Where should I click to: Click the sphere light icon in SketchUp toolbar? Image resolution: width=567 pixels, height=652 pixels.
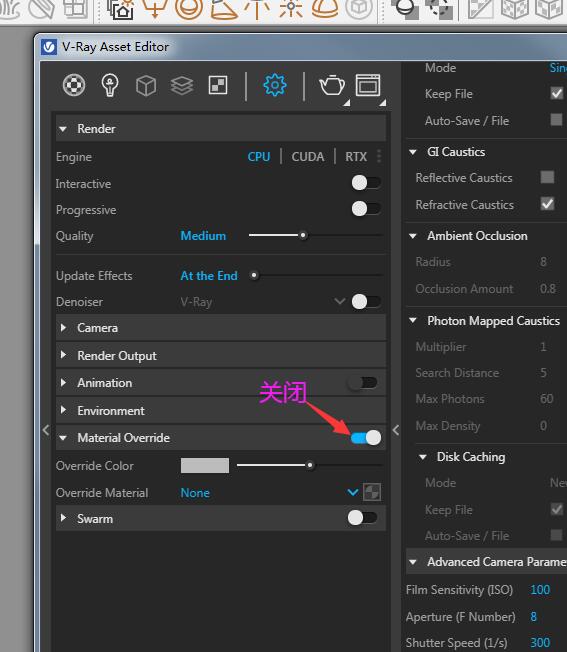(x=189, y=9)
